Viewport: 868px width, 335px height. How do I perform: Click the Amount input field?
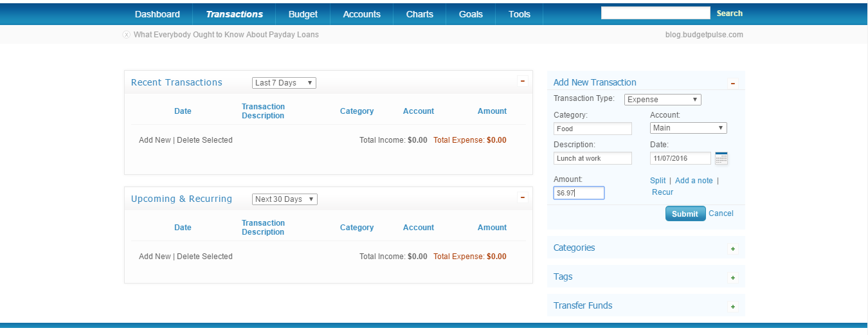coord(579,193)
